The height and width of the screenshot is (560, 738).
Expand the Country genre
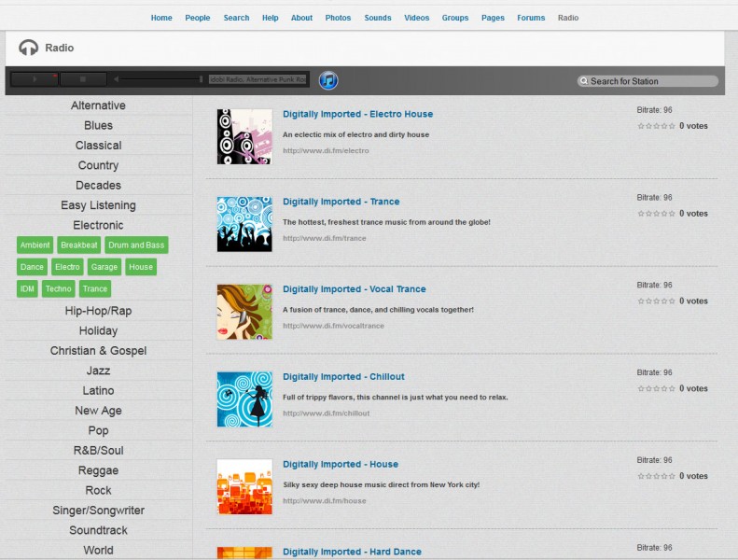(98, 165)
